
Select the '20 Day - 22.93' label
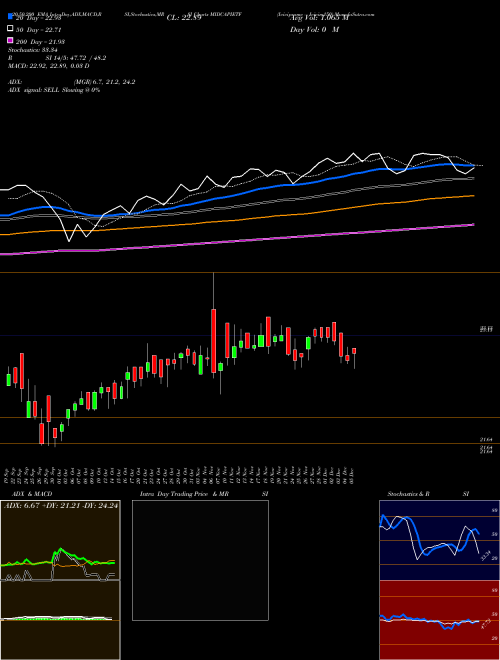39,18
